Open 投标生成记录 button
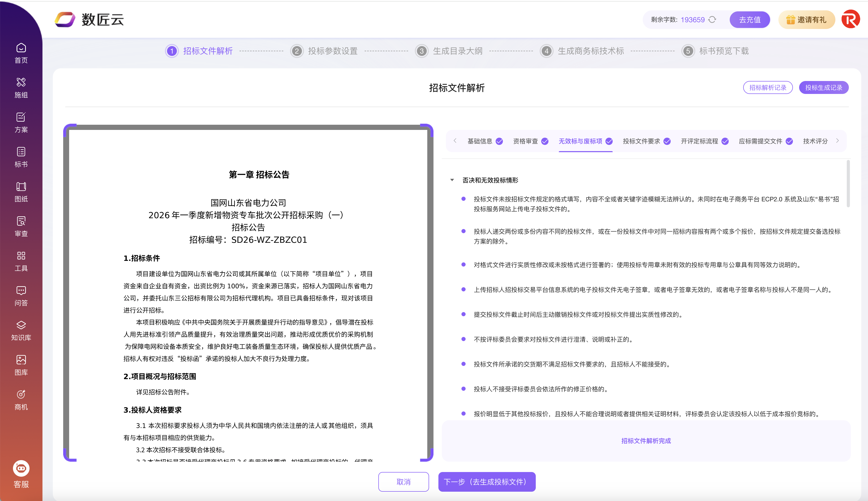The image size is (868, 501). [823, 88]
